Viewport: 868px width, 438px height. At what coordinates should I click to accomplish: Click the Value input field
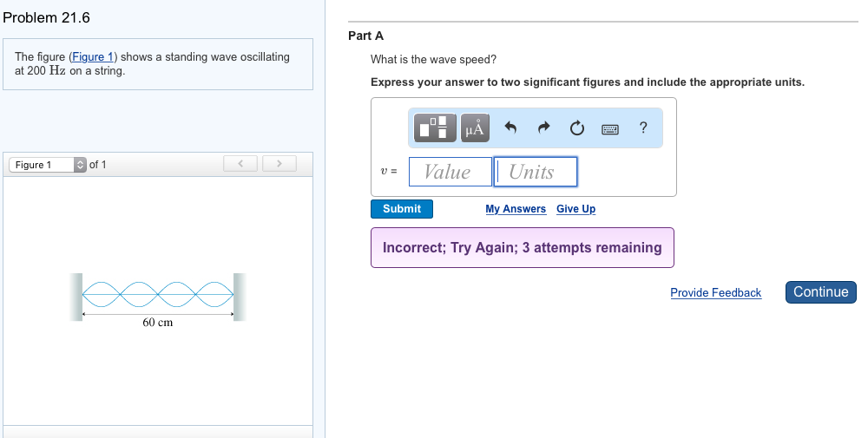[450, 172]
